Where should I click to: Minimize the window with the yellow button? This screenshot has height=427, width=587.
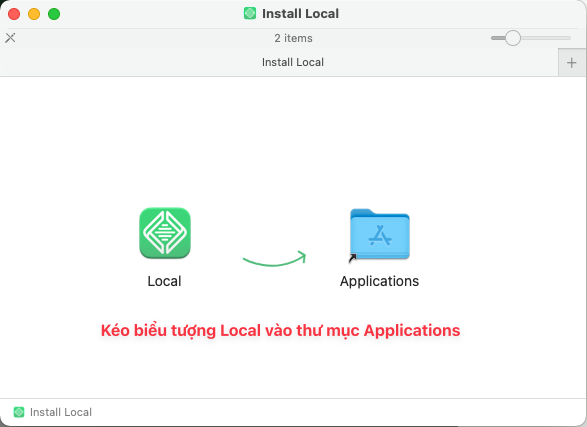pyautogui.click(x=34, y=14)
